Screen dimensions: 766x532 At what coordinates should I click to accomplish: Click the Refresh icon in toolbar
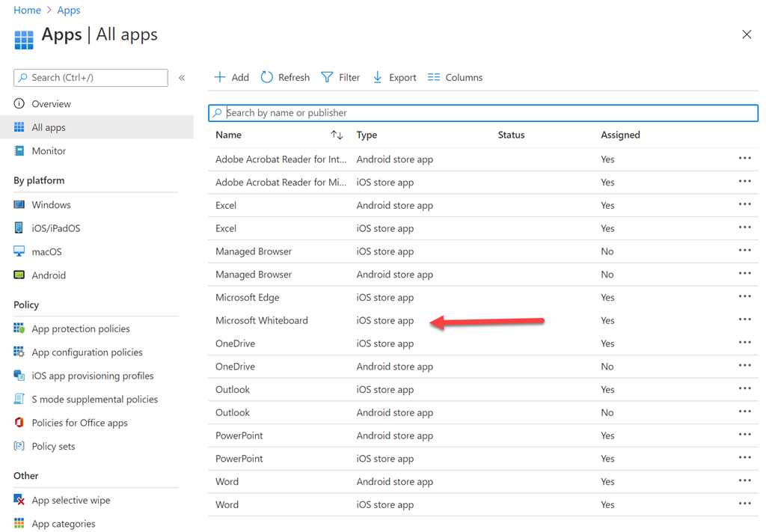click(267, 77)
